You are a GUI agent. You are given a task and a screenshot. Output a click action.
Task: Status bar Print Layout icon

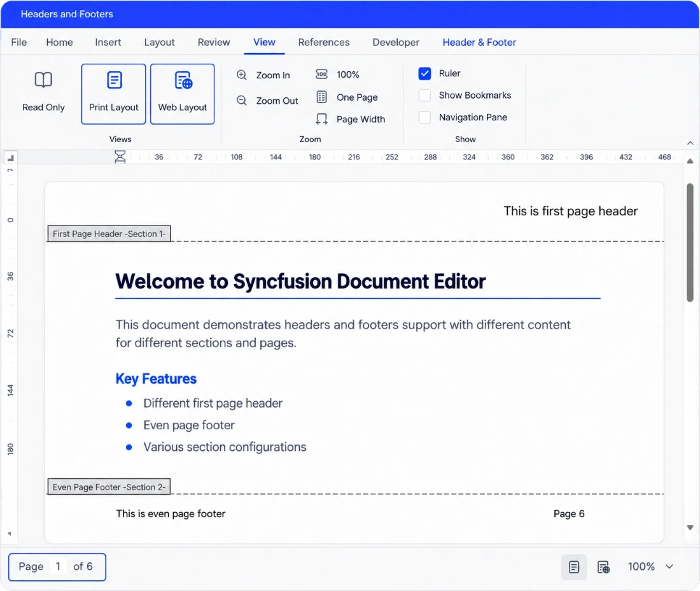[x=573, y=567]
